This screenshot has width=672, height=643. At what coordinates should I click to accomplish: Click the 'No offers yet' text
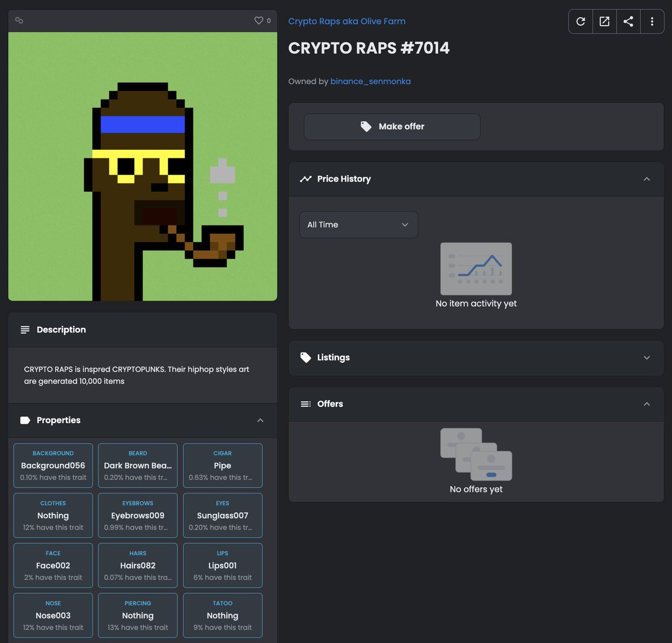click(x=476, y=489)
